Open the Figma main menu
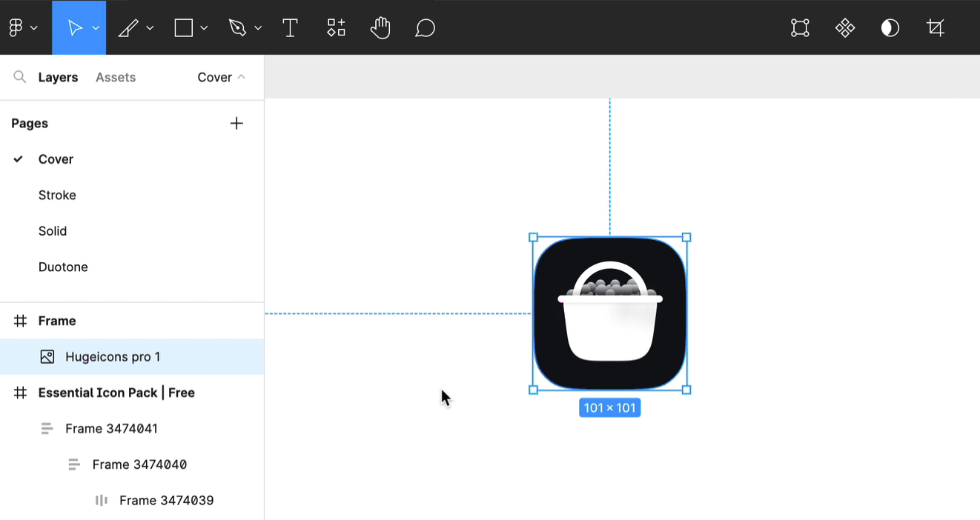 22,28
